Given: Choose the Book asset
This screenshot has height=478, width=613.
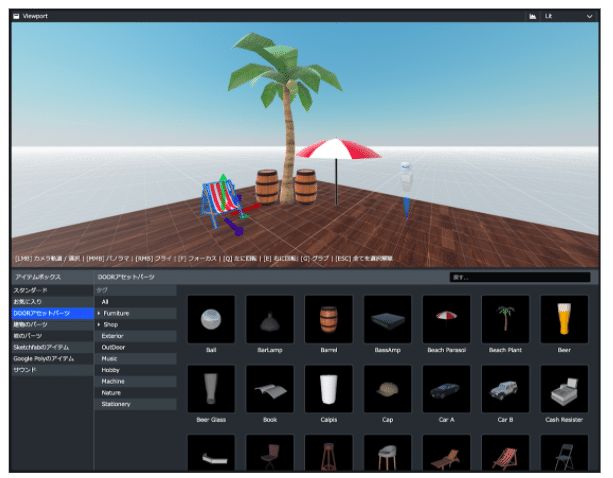Looking at the screenshot, I should pos(270,389).
